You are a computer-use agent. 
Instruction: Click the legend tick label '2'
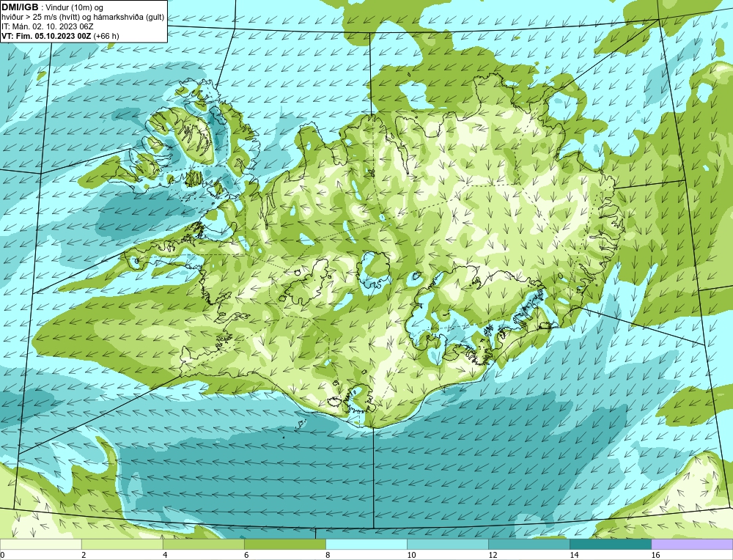coord(84,555)
